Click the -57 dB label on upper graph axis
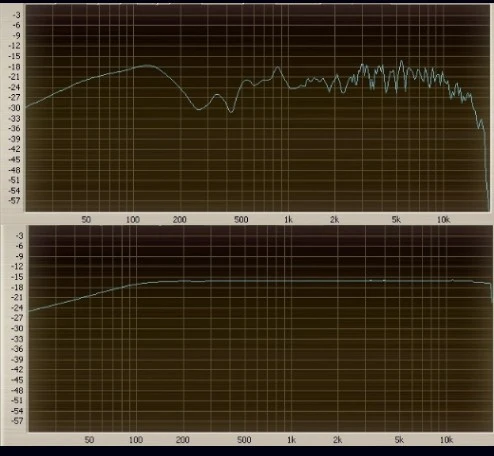Viewport: 494px width, 456px height. [16, 201]
